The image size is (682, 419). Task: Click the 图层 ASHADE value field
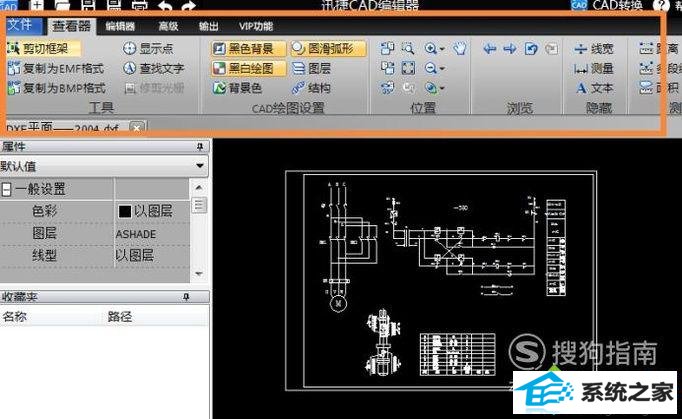(x=151, y=234)
